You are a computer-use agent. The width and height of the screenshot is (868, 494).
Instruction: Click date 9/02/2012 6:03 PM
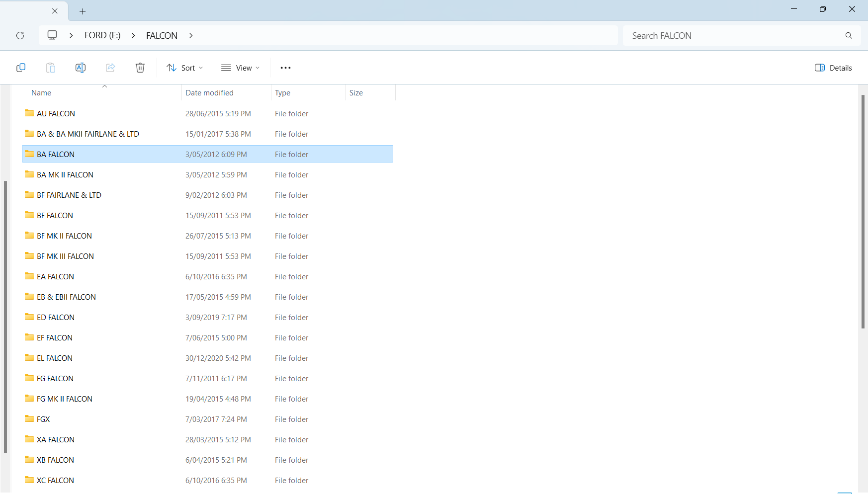[x=216, y=195]
